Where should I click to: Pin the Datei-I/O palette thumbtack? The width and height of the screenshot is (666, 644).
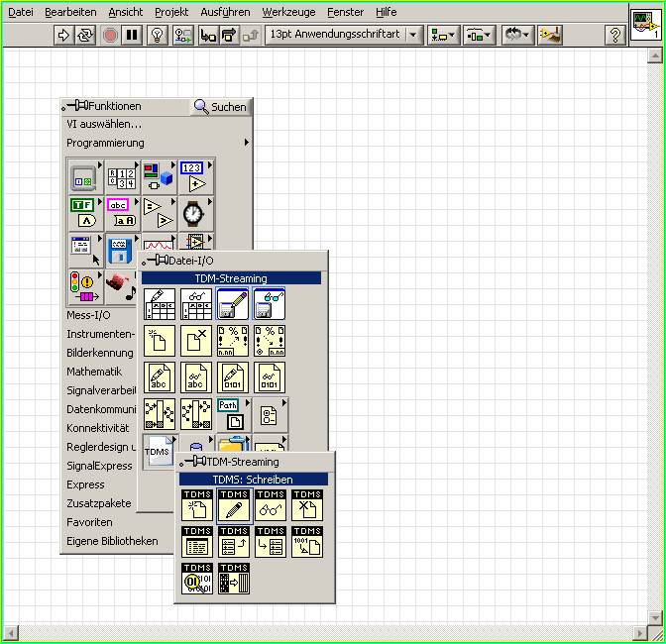coord(157,260)
